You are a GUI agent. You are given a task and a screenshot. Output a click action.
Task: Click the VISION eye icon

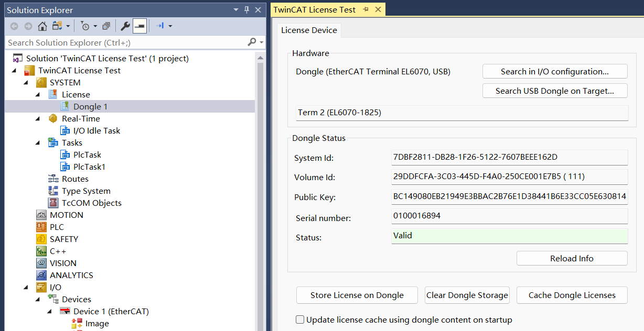pyautogui.click(x=41, y=263)
